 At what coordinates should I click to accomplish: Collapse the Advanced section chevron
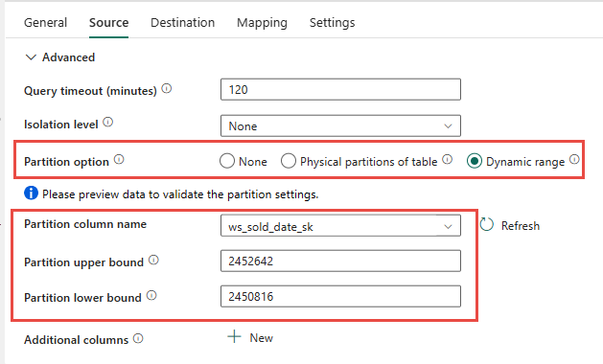[31, 57]
